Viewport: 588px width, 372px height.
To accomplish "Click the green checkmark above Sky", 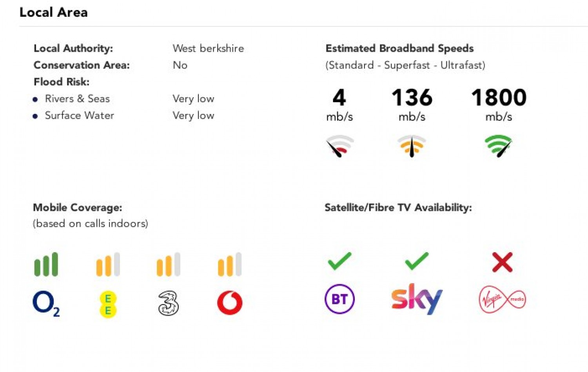I will [416, 261].
